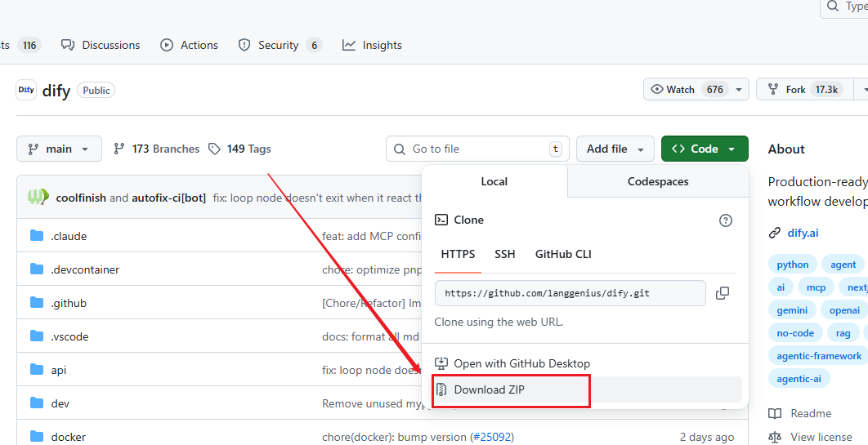Viewport: 868px width, 445px height.
Task: Click the autofix-ci[bot] author name
Action: (169, 198)
